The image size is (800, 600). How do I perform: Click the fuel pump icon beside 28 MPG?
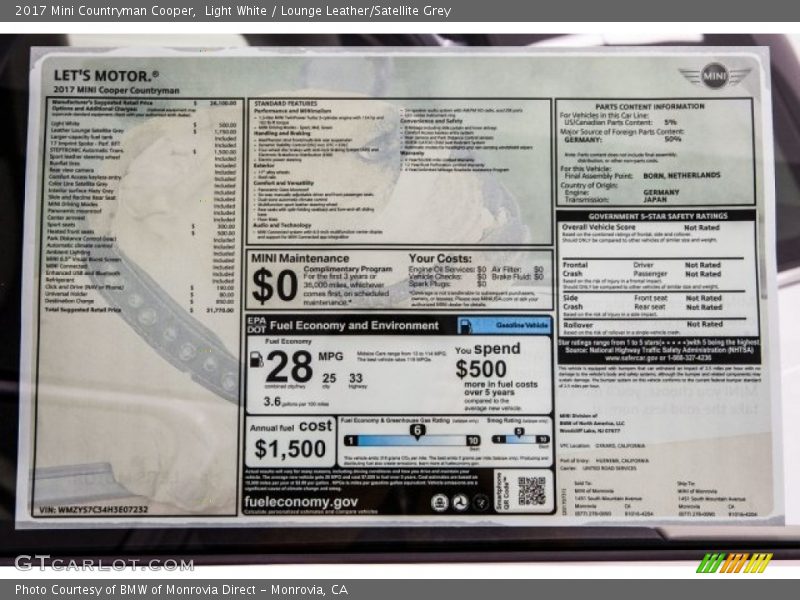coord(256,359)
